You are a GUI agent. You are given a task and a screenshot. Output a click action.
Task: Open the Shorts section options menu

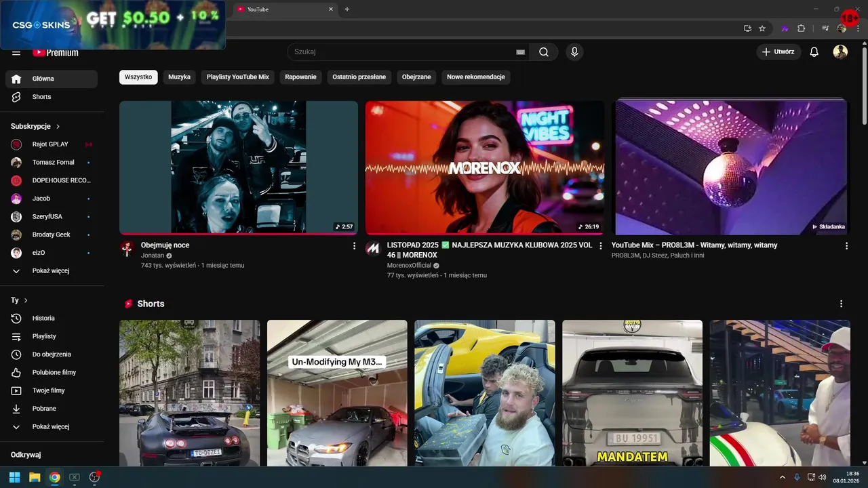point(842,304)
